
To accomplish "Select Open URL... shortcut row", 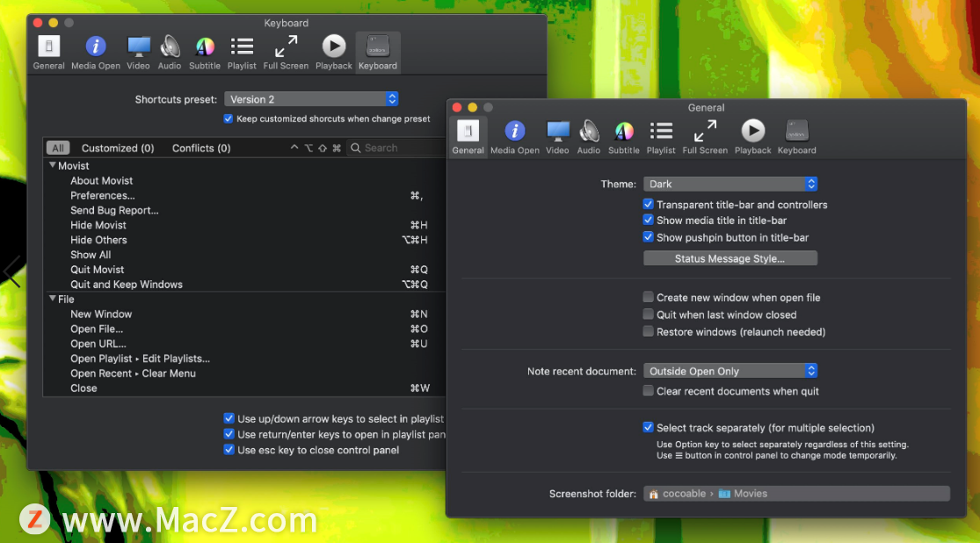I will (x=245, y=344).
